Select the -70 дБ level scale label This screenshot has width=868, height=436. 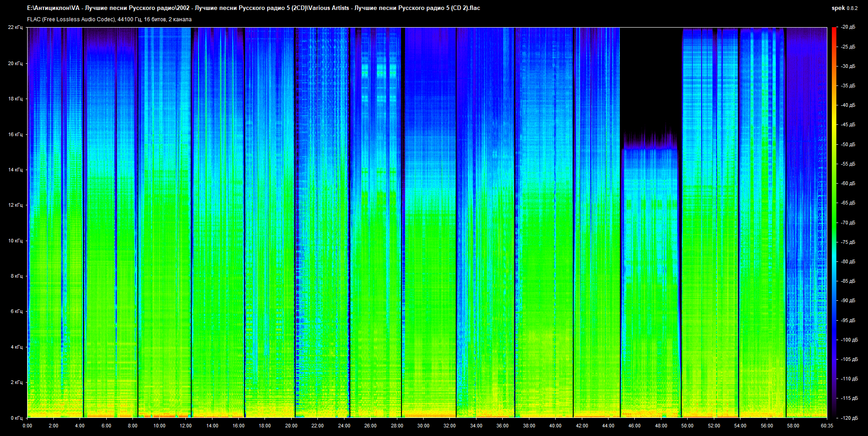[x=848, y=223]
